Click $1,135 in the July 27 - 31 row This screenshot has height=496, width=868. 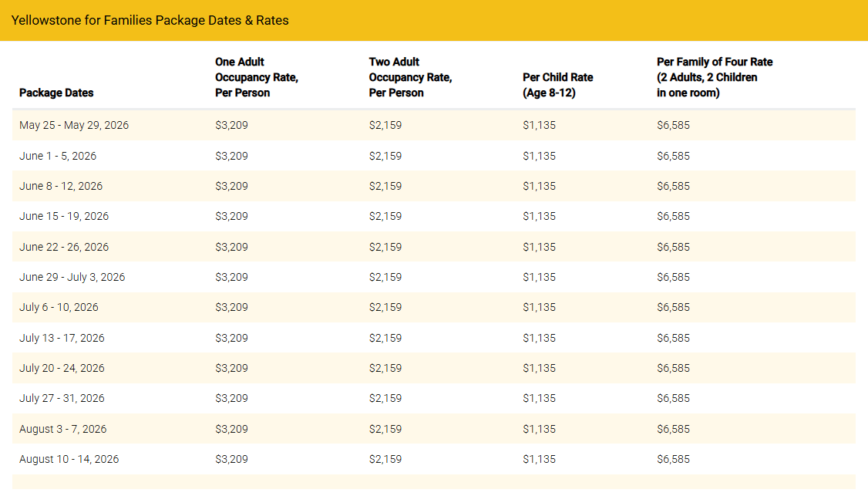[x=539, y=398]
